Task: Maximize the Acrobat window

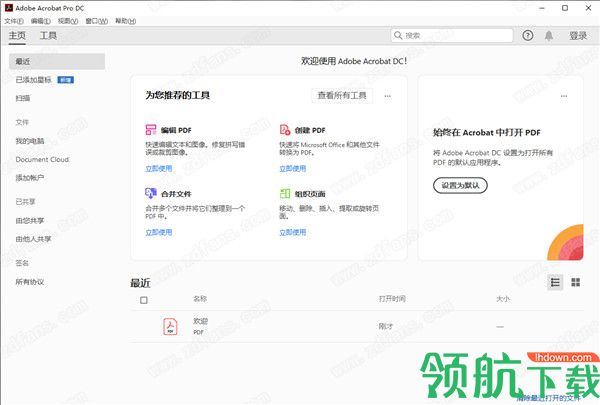Action: (x=565, y=8)
